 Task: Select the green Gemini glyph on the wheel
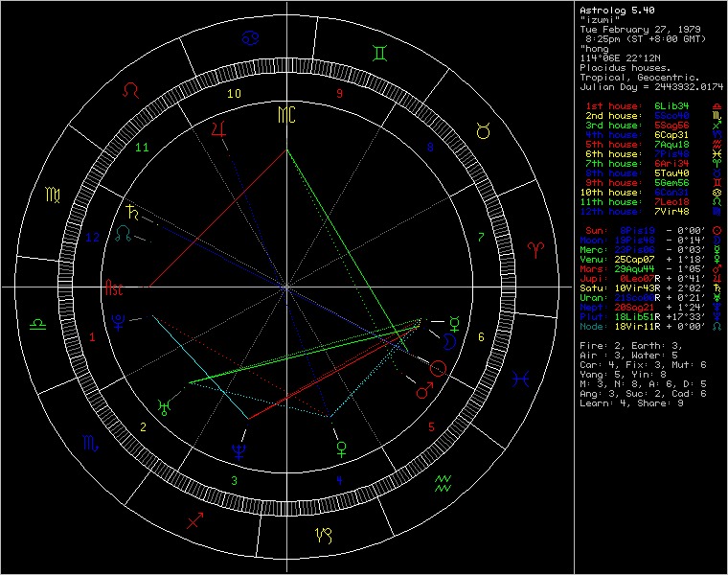tap(379, 53)
